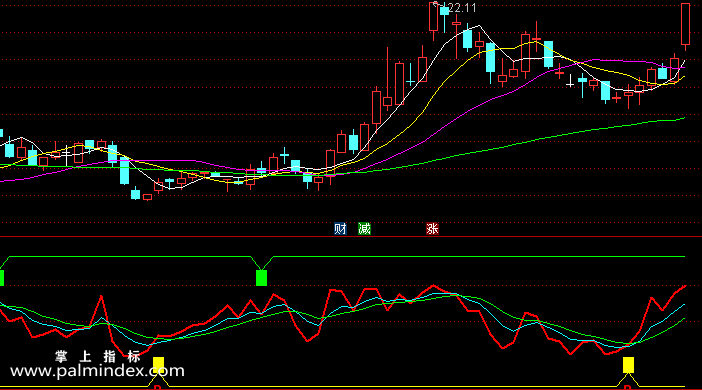Select the lowest cyan candle in the chart
The width and height of the screenshot is (702, 390).
tap(135, 194)
